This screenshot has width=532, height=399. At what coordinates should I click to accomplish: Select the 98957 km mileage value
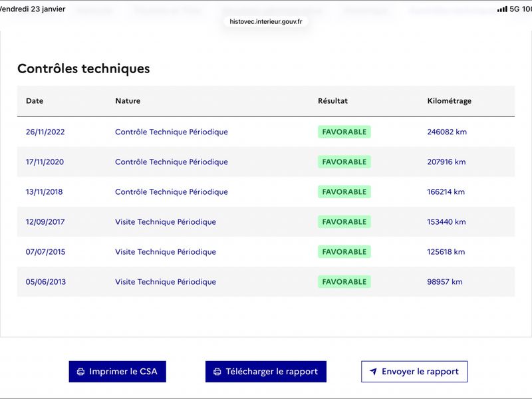444,282
